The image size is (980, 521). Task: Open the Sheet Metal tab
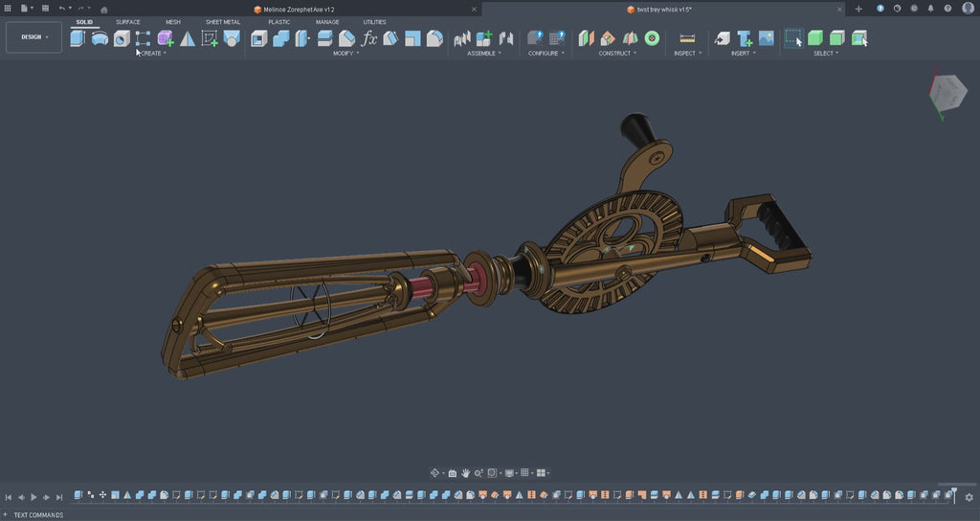point(223,22)
